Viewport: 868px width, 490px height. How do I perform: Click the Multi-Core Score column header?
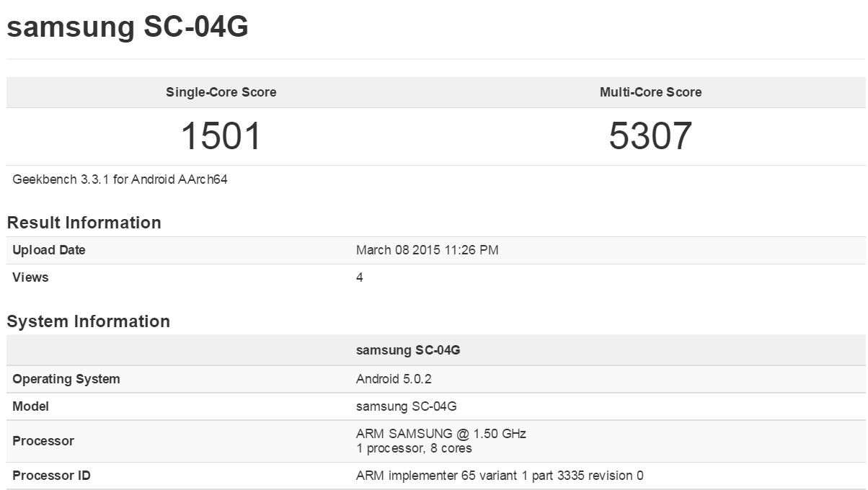point(650,92)
